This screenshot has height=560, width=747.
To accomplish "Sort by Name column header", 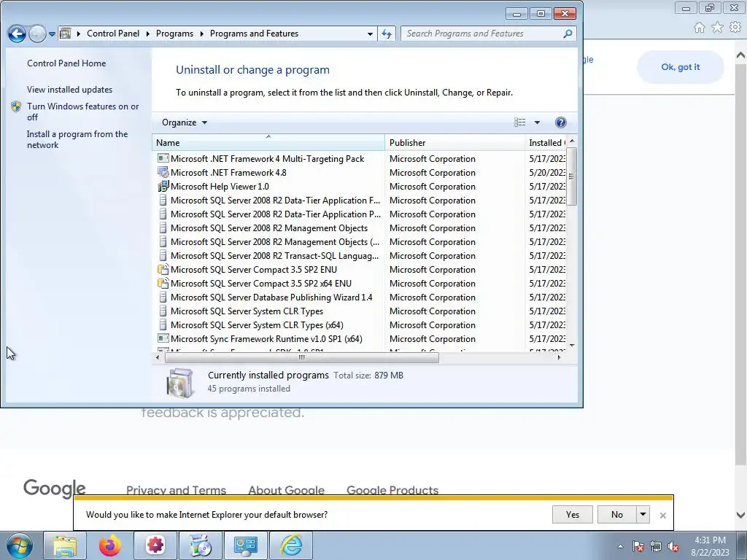I will [268, 142].
